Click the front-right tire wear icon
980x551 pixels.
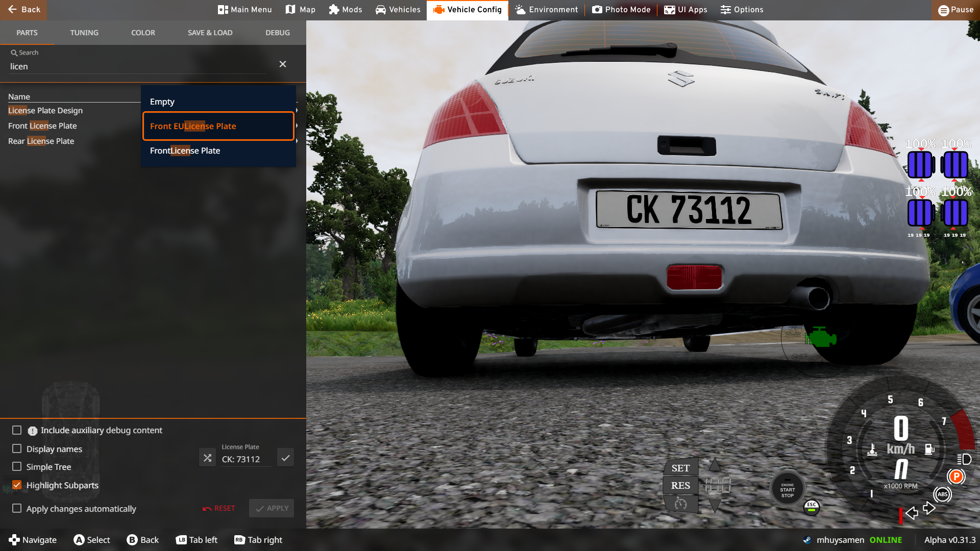(x=954, y=164)
